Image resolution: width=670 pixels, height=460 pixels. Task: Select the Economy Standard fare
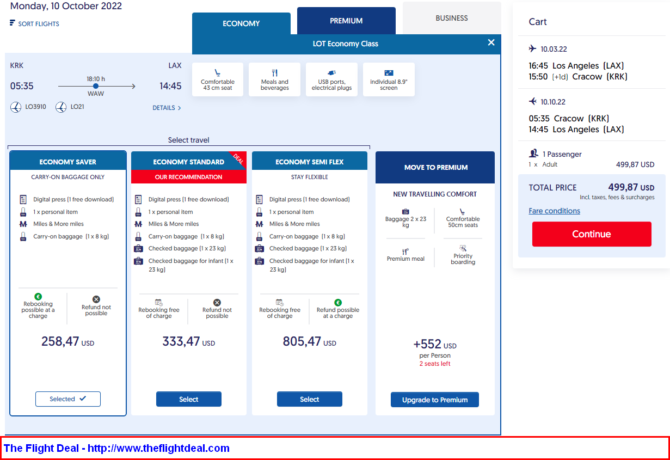tap(188, 399)
